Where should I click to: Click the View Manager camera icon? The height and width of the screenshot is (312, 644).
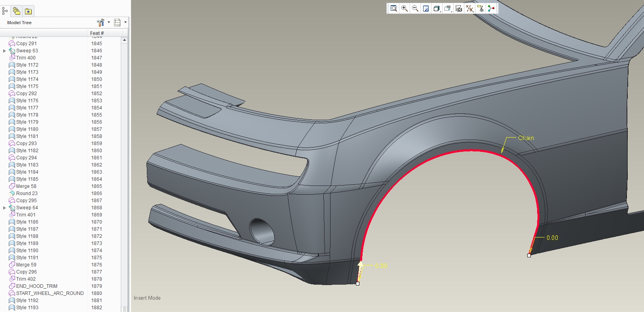[459, 8]
